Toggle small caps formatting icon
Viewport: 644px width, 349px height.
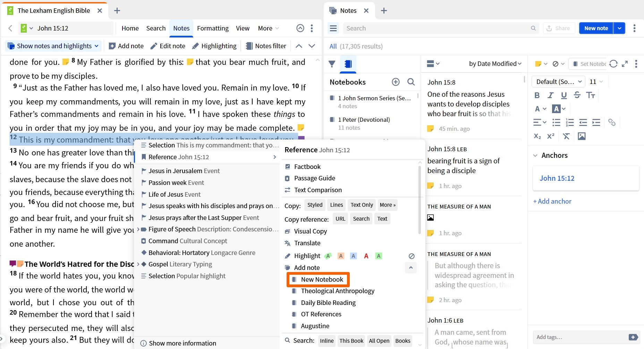point(591,95)
